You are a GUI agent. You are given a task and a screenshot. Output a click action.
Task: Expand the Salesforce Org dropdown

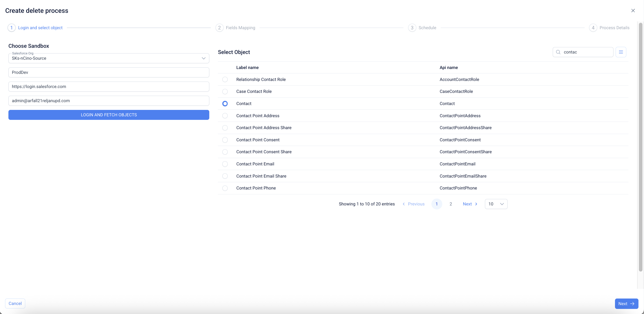click(204, 58)
